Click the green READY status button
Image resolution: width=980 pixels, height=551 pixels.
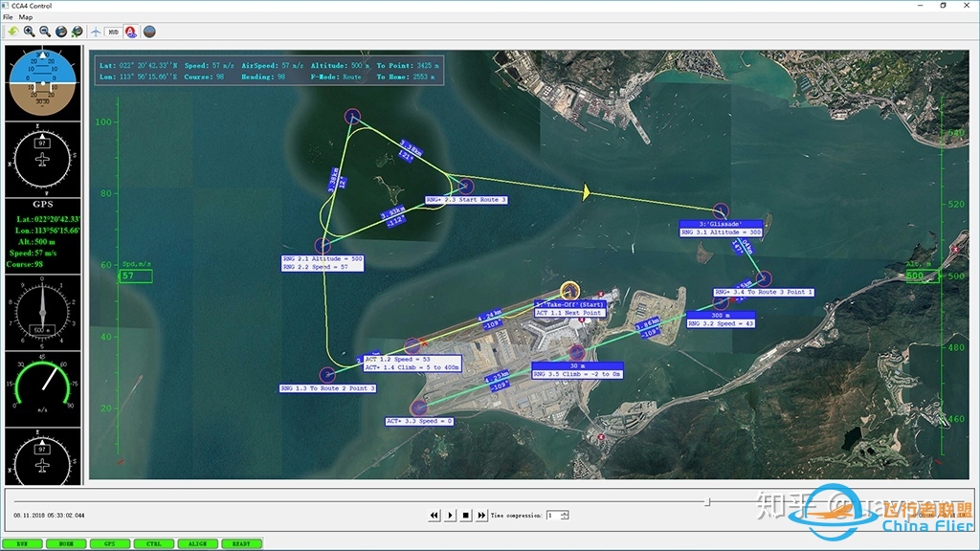(x=240, y=543)
